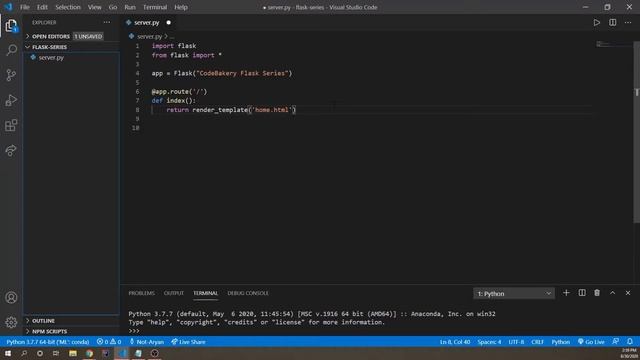Viewport: 640px width, 360px height.
Task: Click the feedback icon in status bar
Action: [x=616, y=341]
